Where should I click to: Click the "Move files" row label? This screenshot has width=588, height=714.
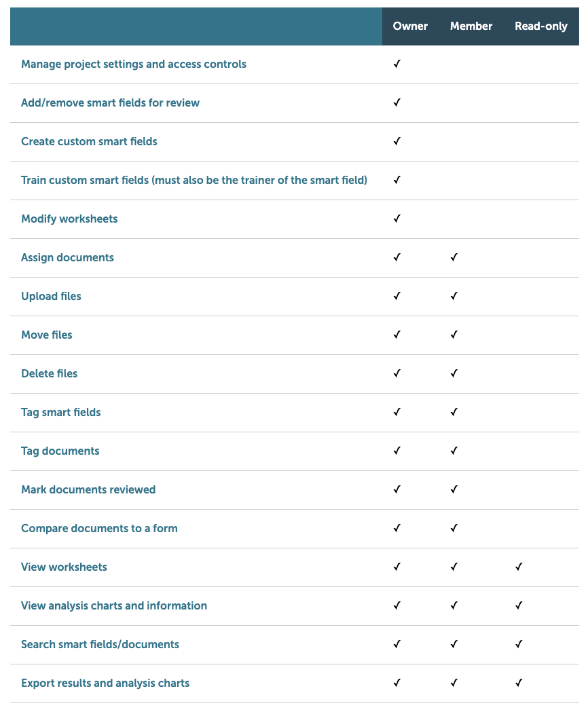click(47, 335)
